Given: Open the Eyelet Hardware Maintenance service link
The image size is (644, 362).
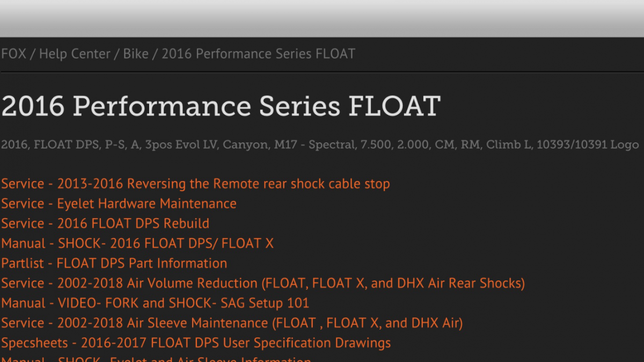Looking at the screenshot, I should point(119,204).
